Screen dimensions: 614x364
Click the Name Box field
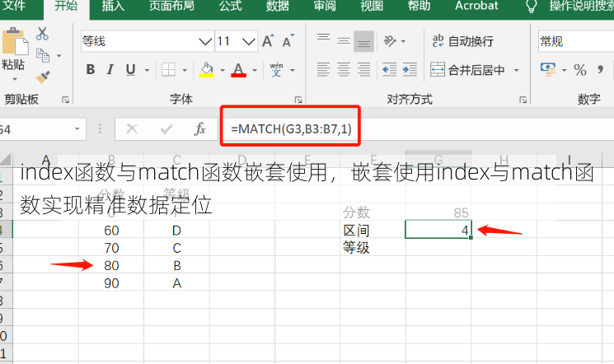42,129
